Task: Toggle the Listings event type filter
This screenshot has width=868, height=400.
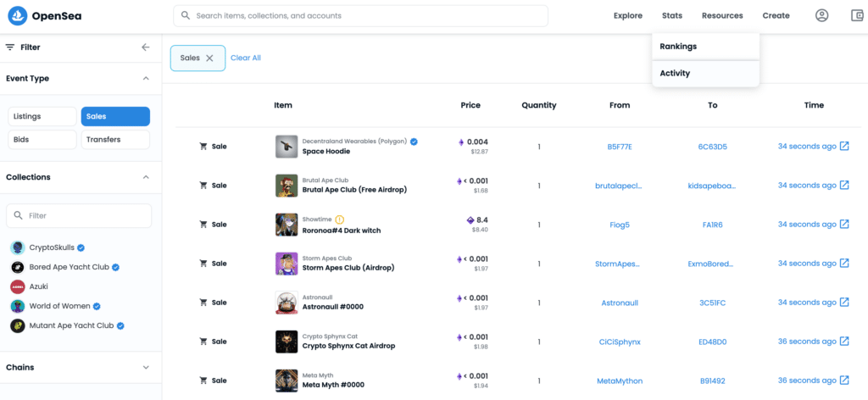Action: tap(42, 116)
